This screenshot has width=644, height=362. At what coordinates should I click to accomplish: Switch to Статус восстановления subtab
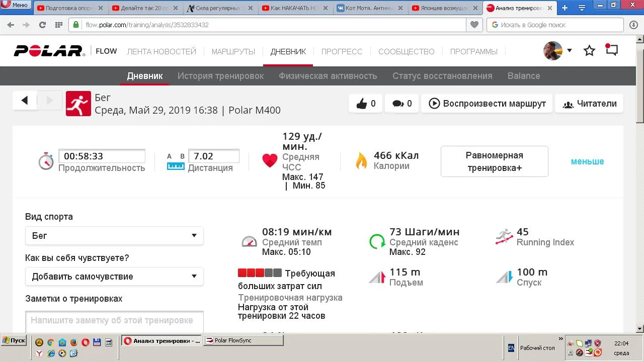click(442, 76)
